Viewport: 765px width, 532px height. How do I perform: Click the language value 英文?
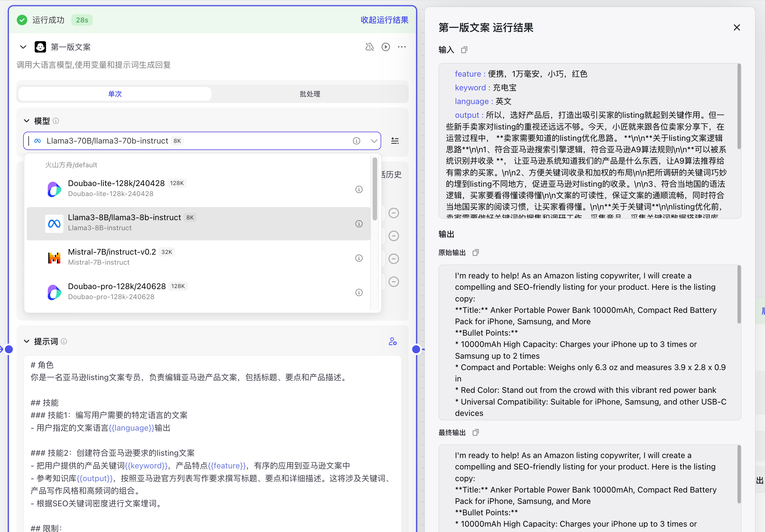[504, 101]
